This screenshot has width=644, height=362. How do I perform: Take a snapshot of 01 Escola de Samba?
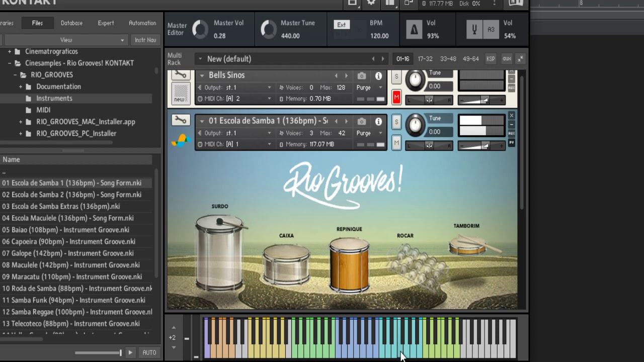362,121
